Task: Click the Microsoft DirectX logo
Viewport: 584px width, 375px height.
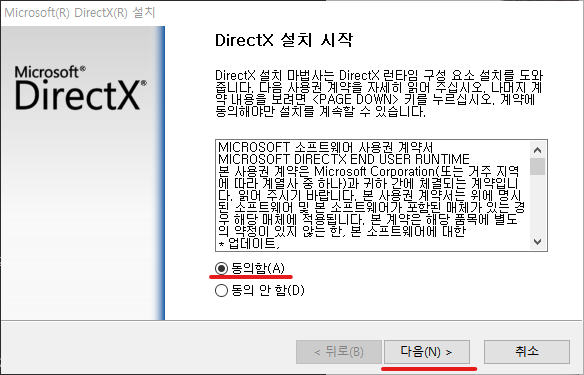Action: (x=80, y=88)
